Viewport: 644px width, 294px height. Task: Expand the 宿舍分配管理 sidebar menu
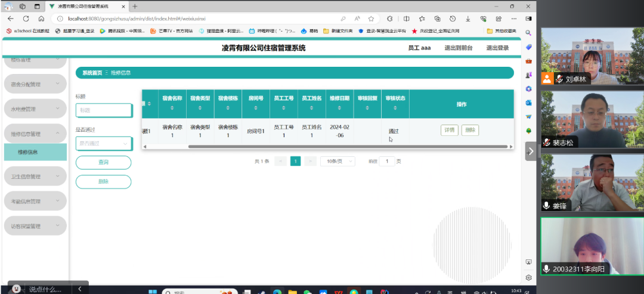(x=35, y=85)
